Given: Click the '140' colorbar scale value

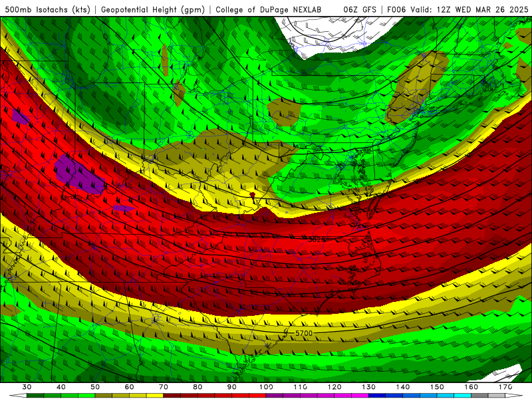Looking at the screenshot, I should [x=403, y=387].
